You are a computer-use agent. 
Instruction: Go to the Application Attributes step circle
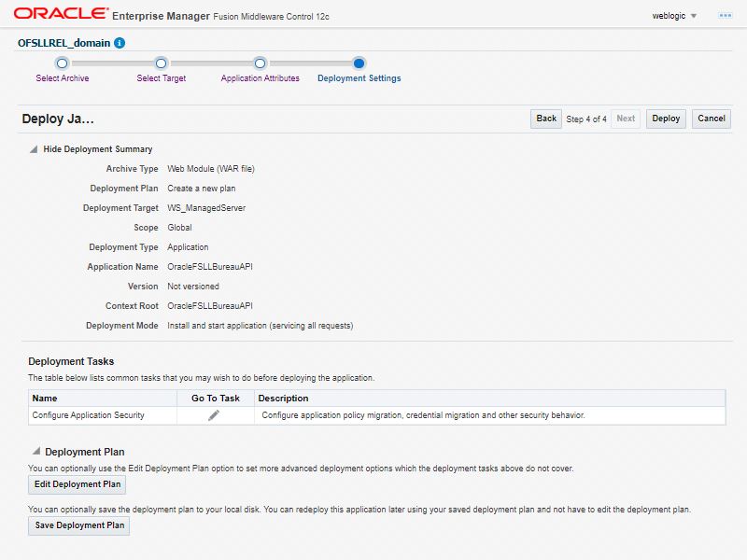(x=260, y=63)
